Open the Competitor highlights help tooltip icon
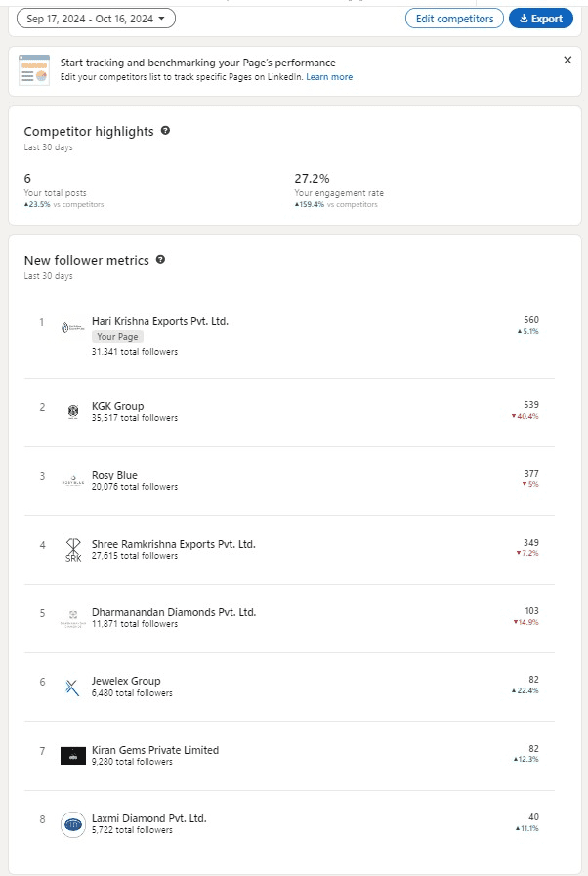The height and width of the screenshot is (876, 588). coord(165,131)
